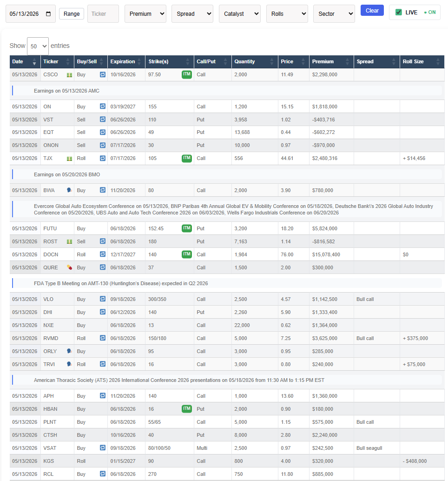448x481 pixels.
Task: Open the Rolls filter dropdown
Action: point(287,14)
